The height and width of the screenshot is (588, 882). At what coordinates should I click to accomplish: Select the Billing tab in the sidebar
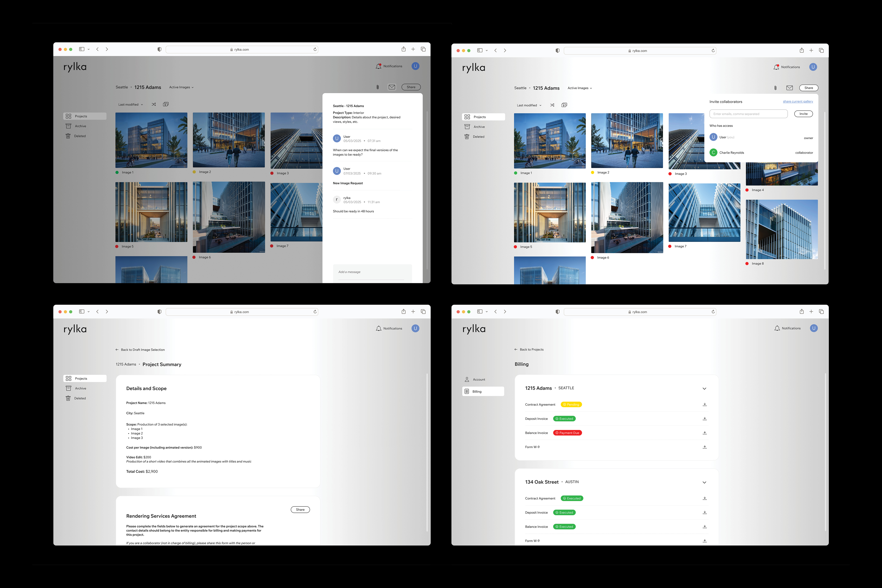point(477,392)
